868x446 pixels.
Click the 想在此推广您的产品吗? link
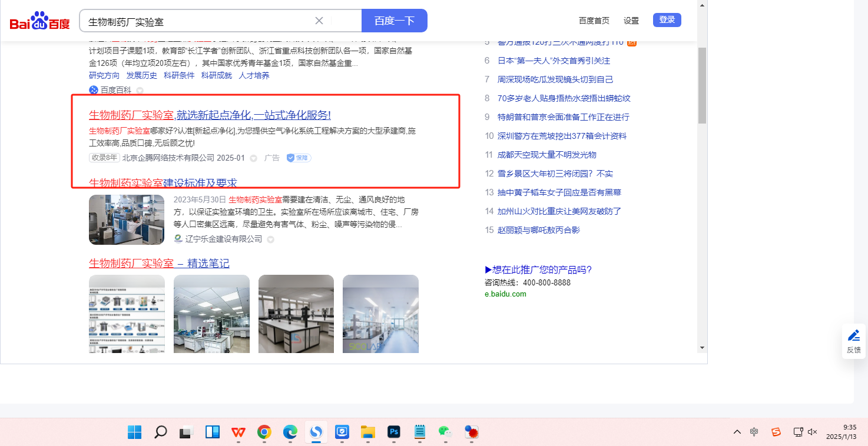click(538, 269)
